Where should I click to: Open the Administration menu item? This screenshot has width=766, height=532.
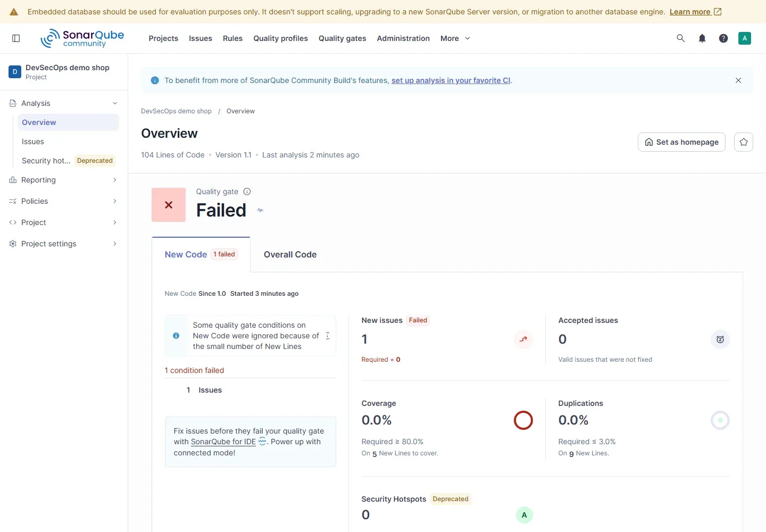click(403, 38)
